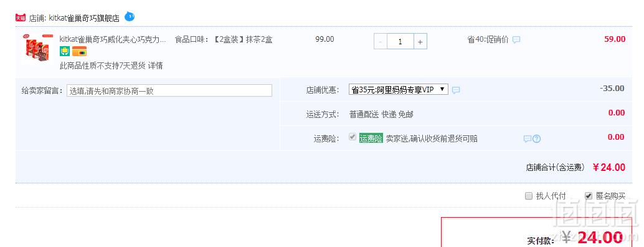Open the blue Wangwang chat icon
Viewport: 644px width, 247px height.
point(130,17)
